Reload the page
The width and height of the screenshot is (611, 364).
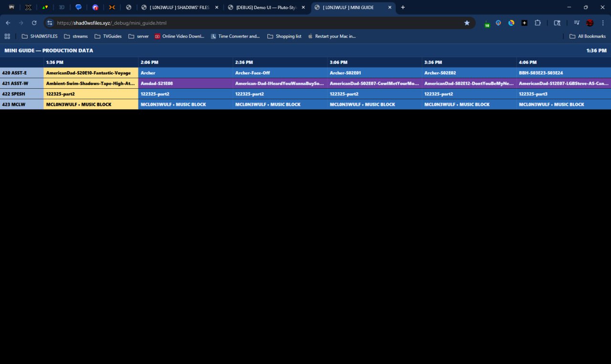(x=34, y=23)
